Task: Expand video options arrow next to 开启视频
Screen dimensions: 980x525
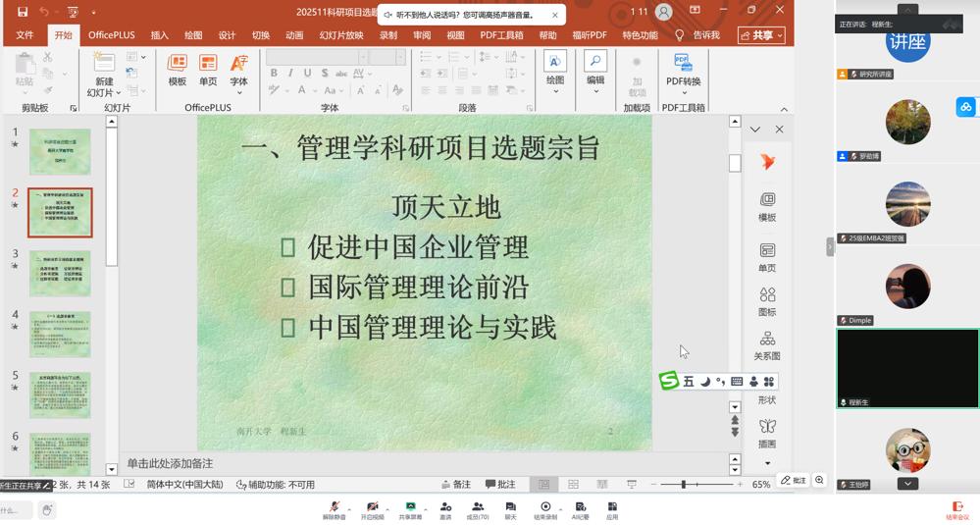Action: click(x=387, y=508)
